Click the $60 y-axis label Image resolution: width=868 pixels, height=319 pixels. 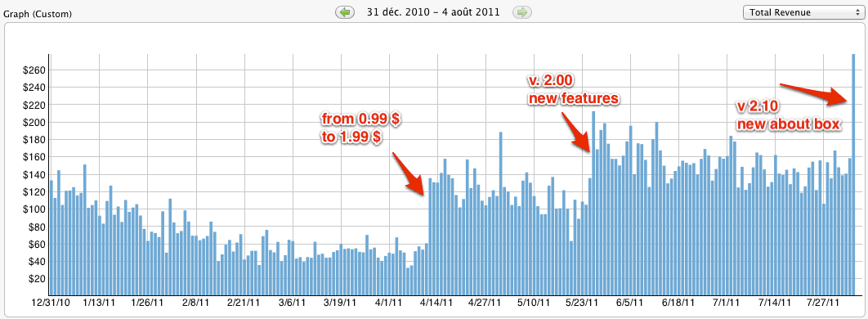[x=36, y=245]
